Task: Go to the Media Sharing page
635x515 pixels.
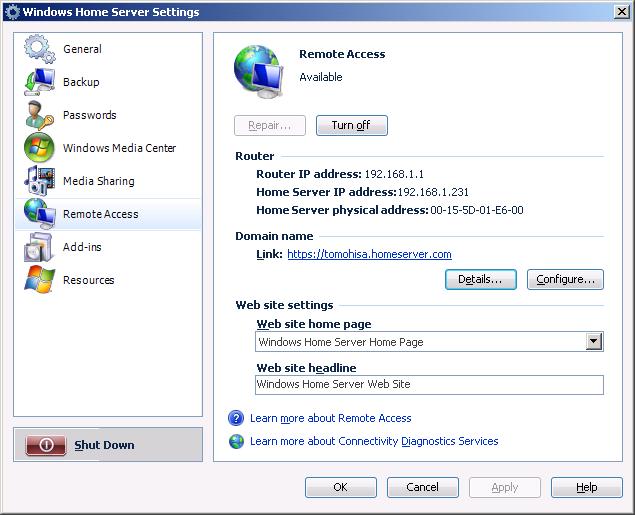Action: 108,181
